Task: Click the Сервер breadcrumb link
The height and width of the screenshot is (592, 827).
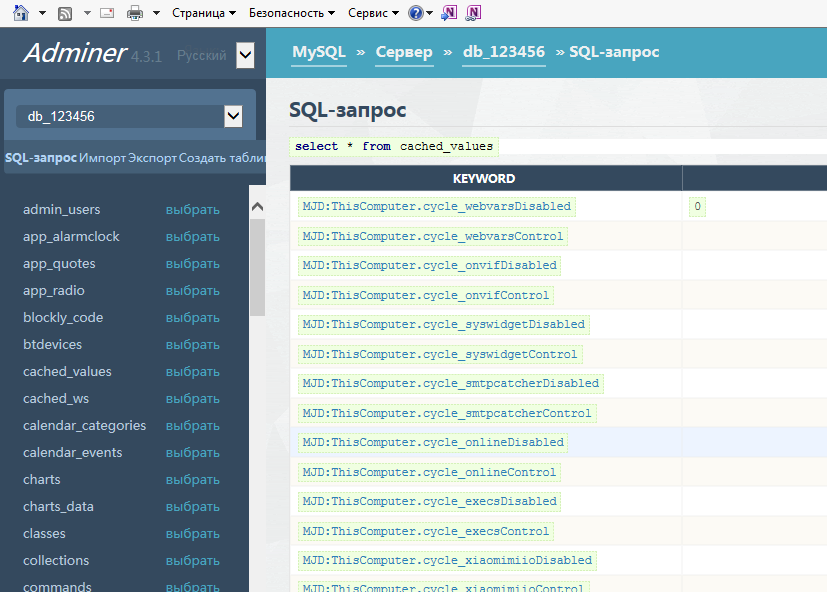Action: pos(404,52)
